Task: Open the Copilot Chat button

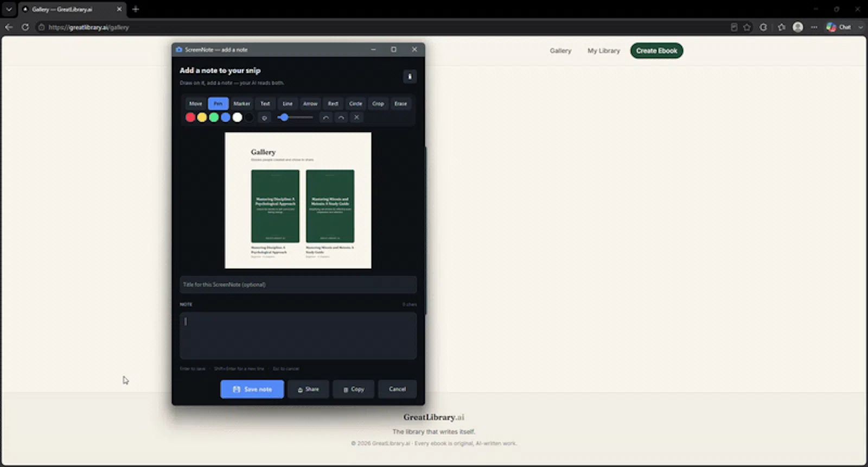Action: click(x=839, y=27)
